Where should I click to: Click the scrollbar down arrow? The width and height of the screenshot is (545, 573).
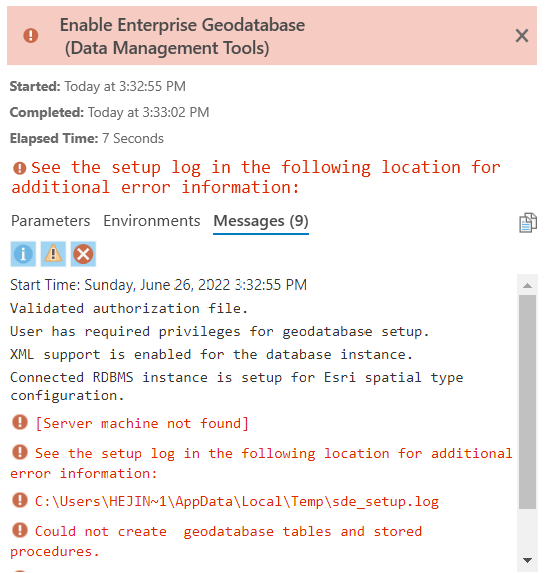(527, 560)
